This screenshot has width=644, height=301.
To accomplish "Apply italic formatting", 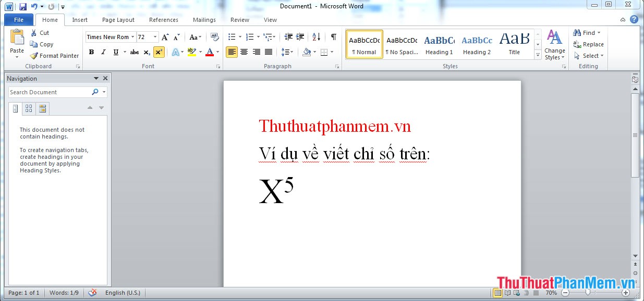I will [x=102, y=52].
